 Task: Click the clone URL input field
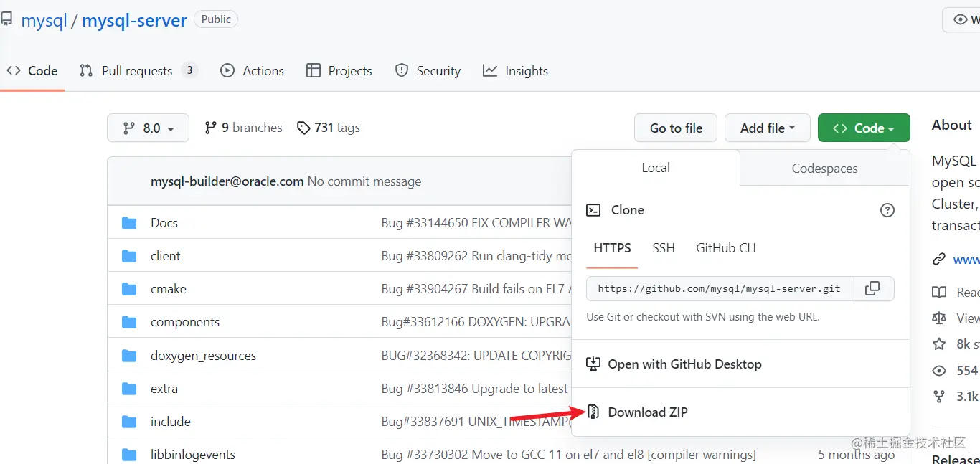[720, 288]
